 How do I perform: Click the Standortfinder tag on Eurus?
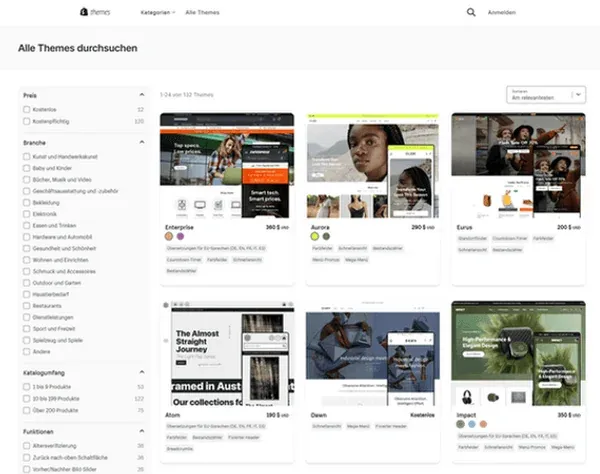point(472,238)
